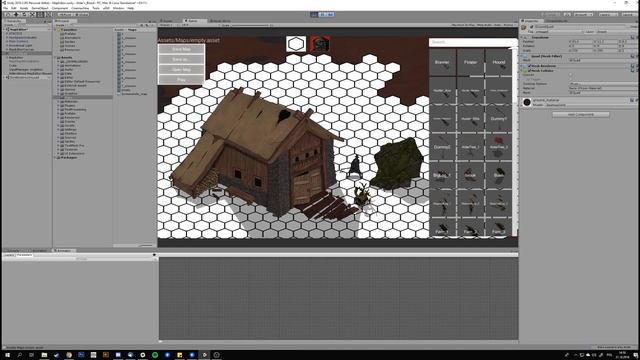This screenshot has width=640, height=360.
Task: Click the Save Map button
Action: point(182,49)
